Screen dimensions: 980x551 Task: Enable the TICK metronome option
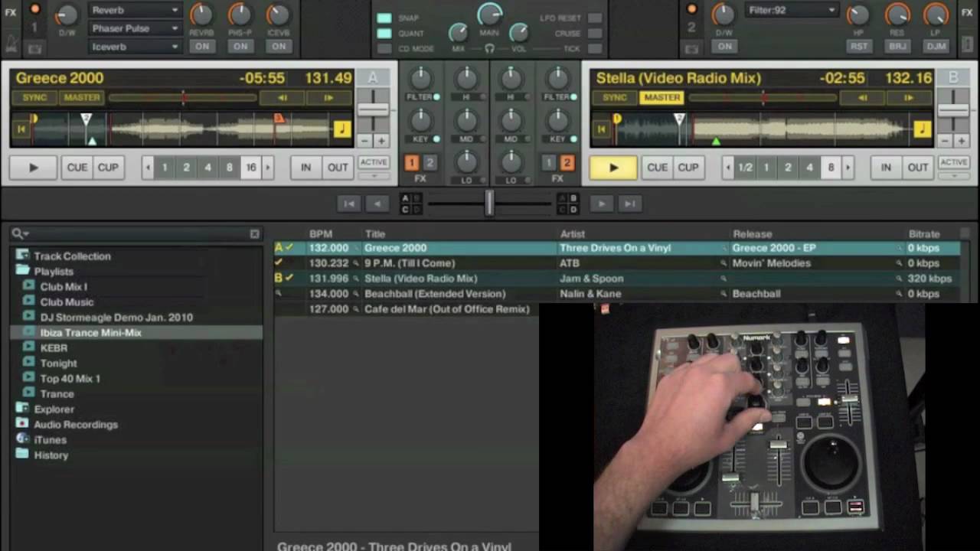[x=594, y=48]
